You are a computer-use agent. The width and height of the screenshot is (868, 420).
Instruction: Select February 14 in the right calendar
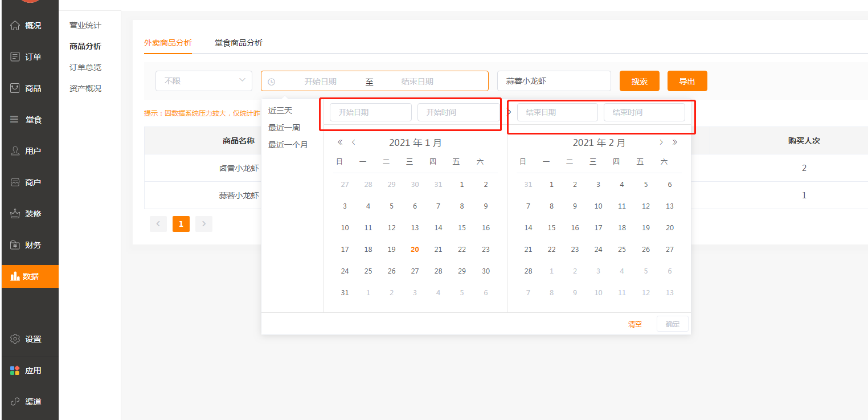[528, 228]
